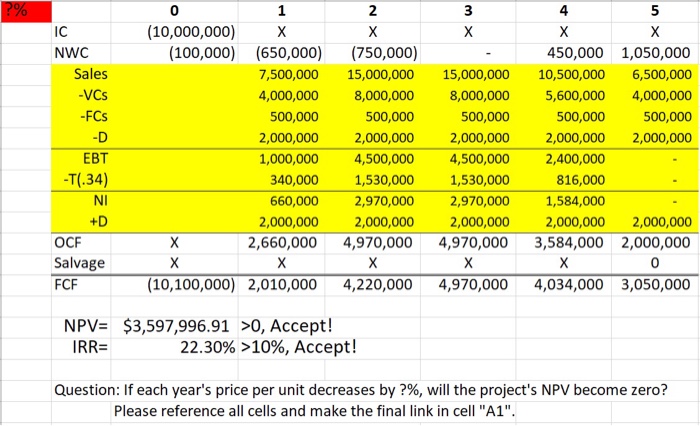Click the Salvage row label
The width and height of the screenshot is (700, 426).
pyautogui.click(x=79, y=263)
